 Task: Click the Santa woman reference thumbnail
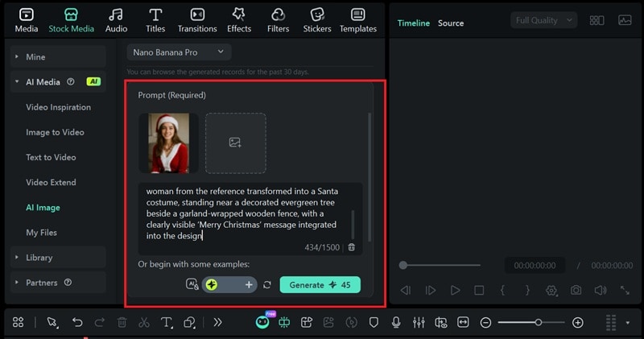(x=168, y=143)
